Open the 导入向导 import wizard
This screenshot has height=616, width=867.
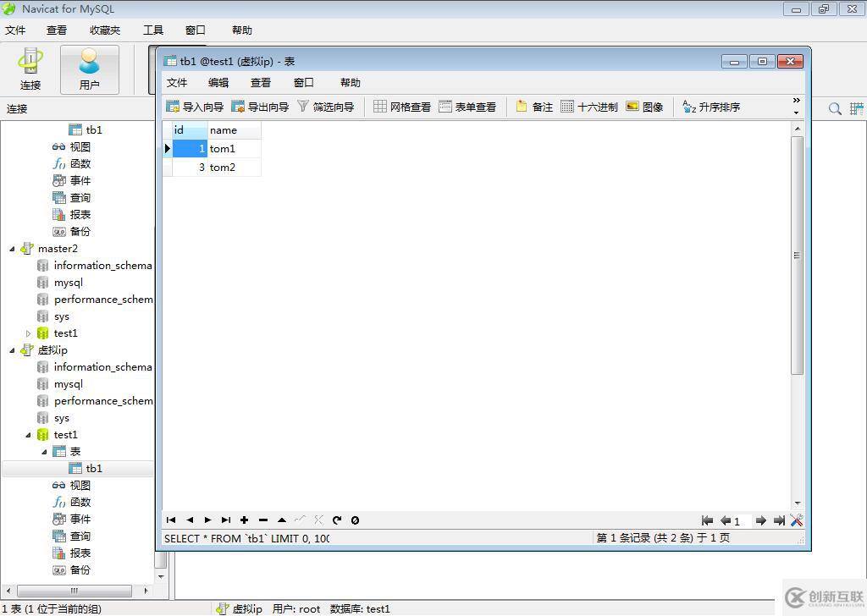[196, 107]
